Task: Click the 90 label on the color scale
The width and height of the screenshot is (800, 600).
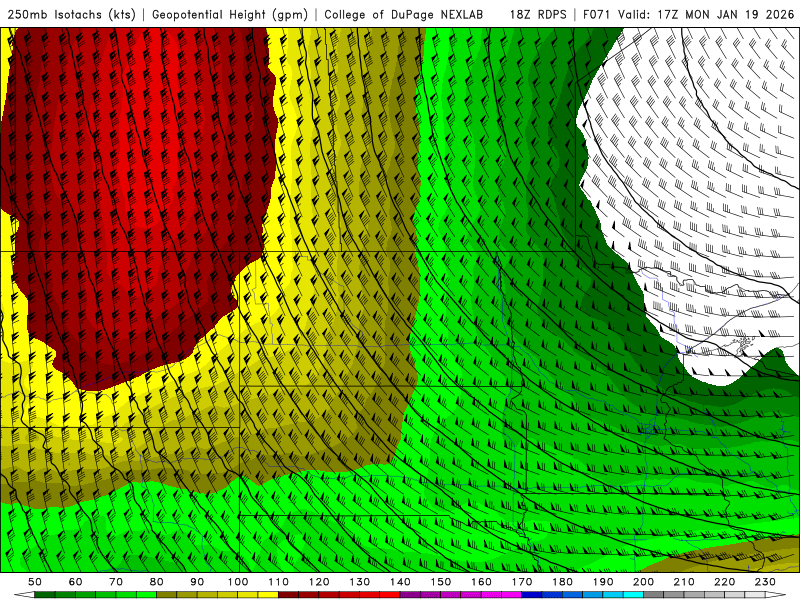Action: (197, 582)
